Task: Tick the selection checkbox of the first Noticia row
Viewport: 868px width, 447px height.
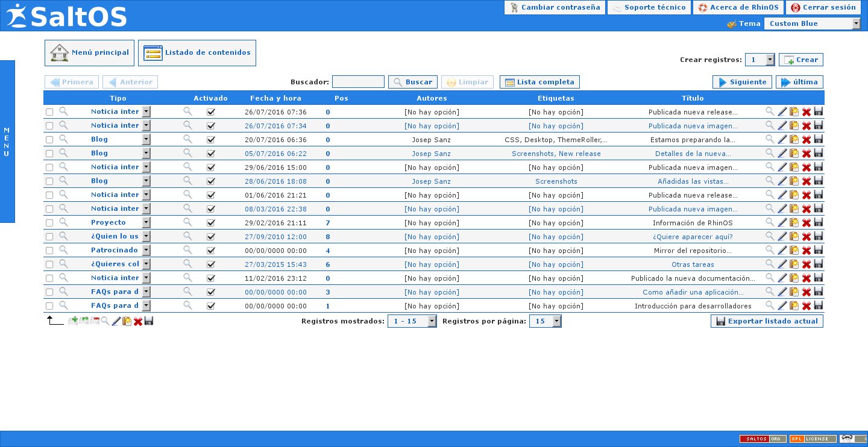Action: tap(49, 112)
